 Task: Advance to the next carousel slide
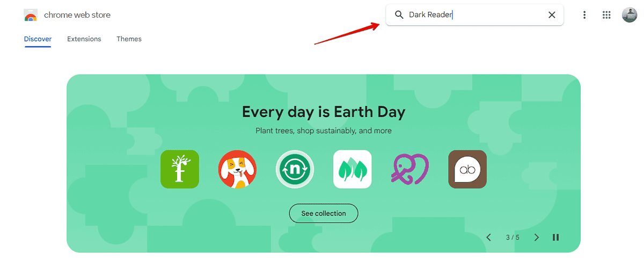pos(537,237)
